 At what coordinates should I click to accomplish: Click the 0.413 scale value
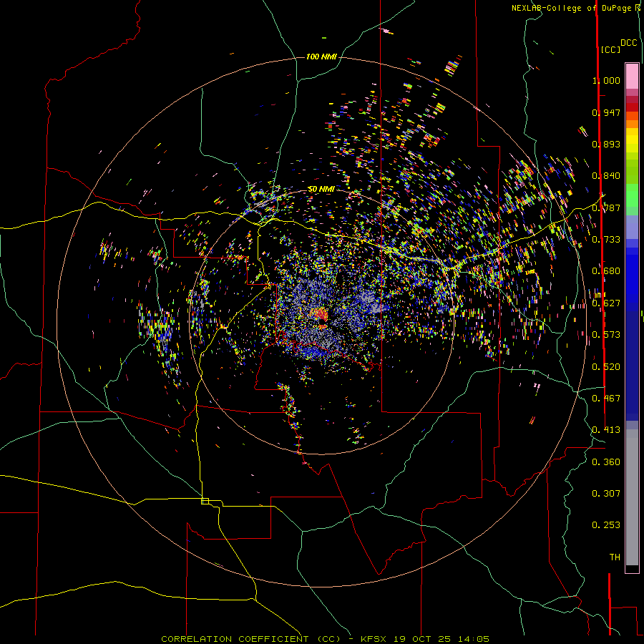pyautogui.click(x=606, y=430)
